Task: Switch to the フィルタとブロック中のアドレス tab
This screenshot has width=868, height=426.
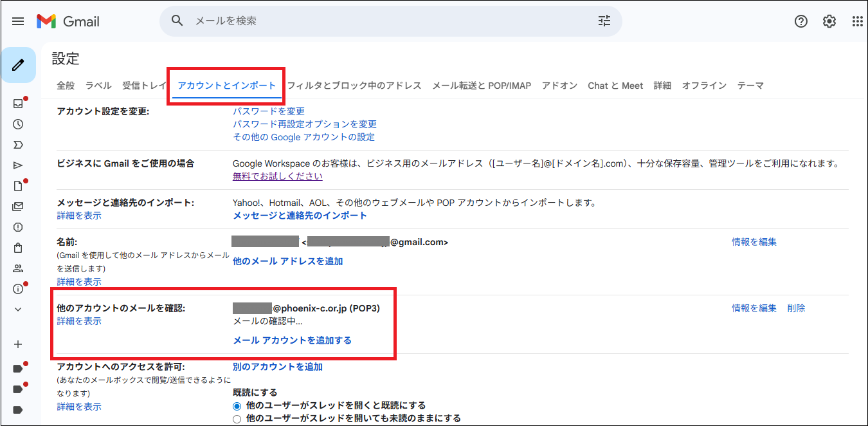Action: [354, 86]
